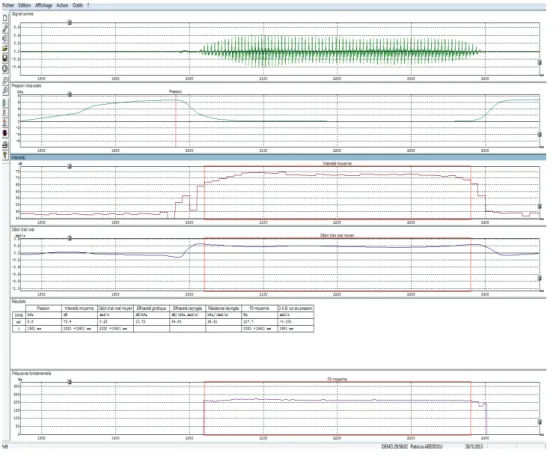
Task: Click the printer icon in the left toolbar
Action: 5,145
